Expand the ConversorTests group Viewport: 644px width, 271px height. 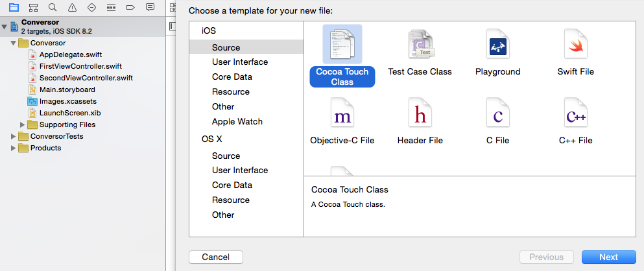14,136
